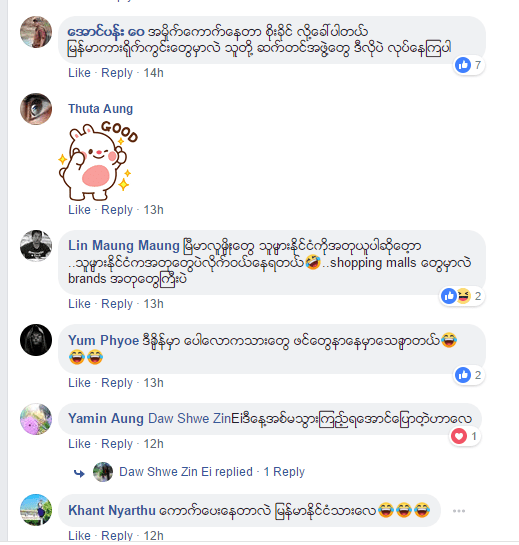Like Yum Phyoe's comment
Screen dimensions: 519x545
tap(79, 383)
